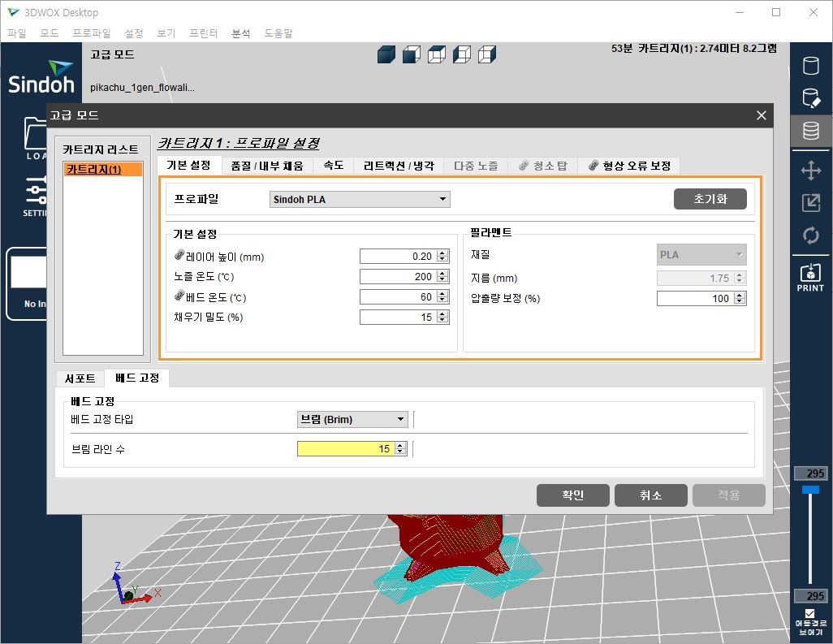The image size is (833, 644).
Task: Select the fourth cube view mode icon
Action: click(x=462, y=54)
